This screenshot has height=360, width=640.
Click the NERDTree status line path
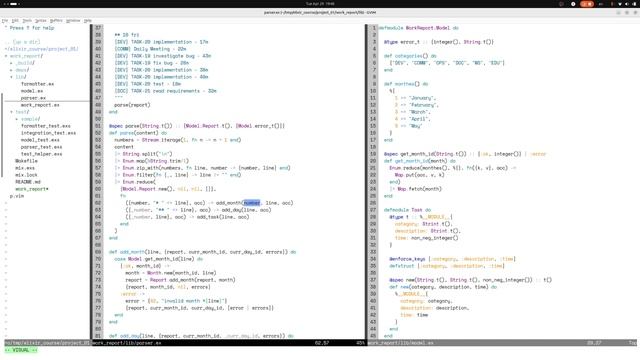[x=47, y=343]
